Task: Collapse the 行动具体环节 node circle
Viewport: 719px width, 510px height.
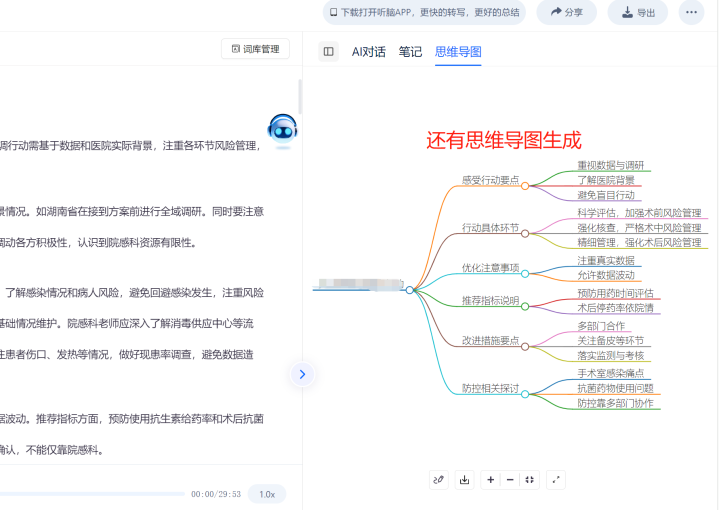Action: click(525, 233)
